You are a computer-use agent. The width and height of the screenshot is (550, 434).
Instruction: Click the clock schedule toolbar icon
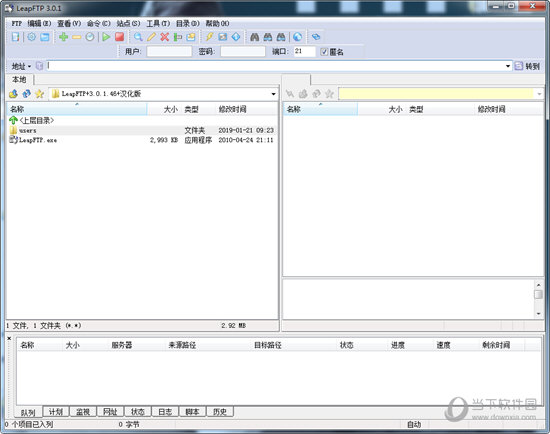coord(90,36)
